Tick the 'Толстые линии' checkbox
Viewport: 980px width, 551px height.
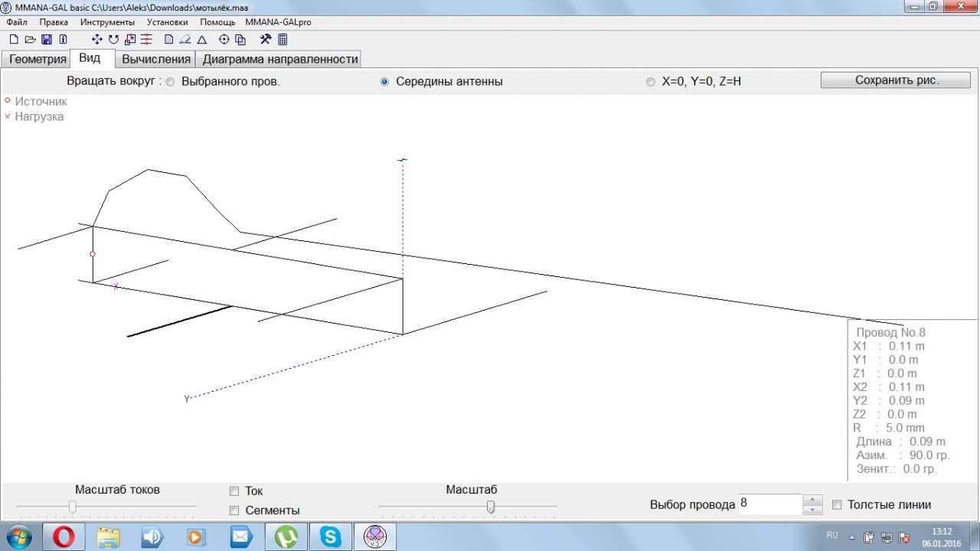837,504
